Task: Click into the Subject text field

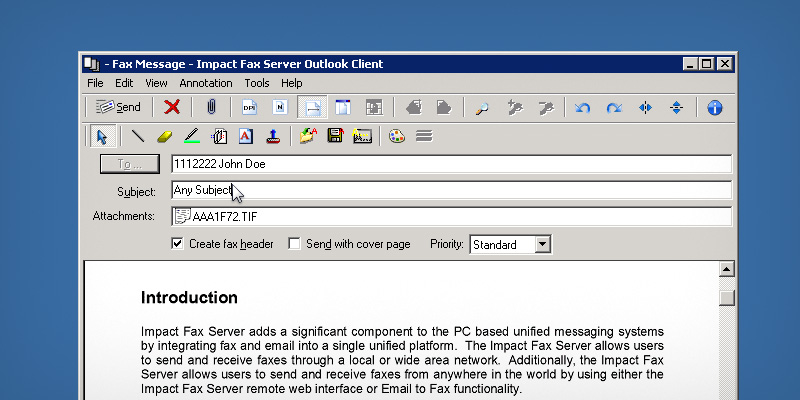Action: [x=450, y=190]
